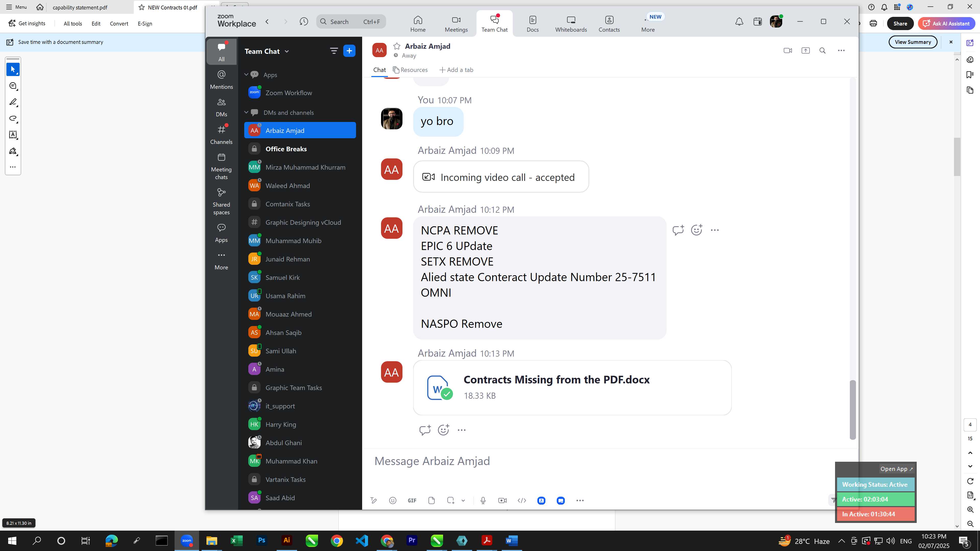Open Chrome from the Windows taskbar
This screenshot has height=551, width=980.
(x=337, y=540)
